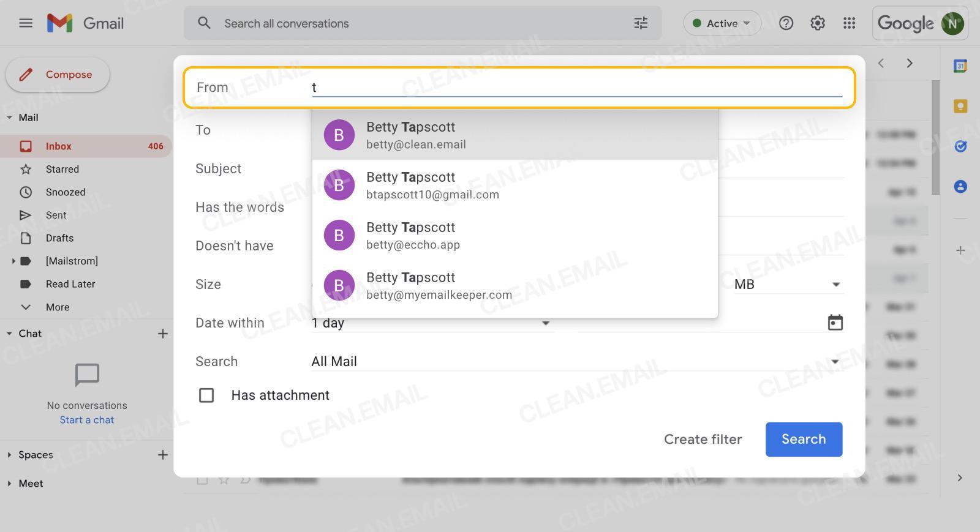Click the Gmail logo
Screen dimensions: 980x532
(86, 23)
